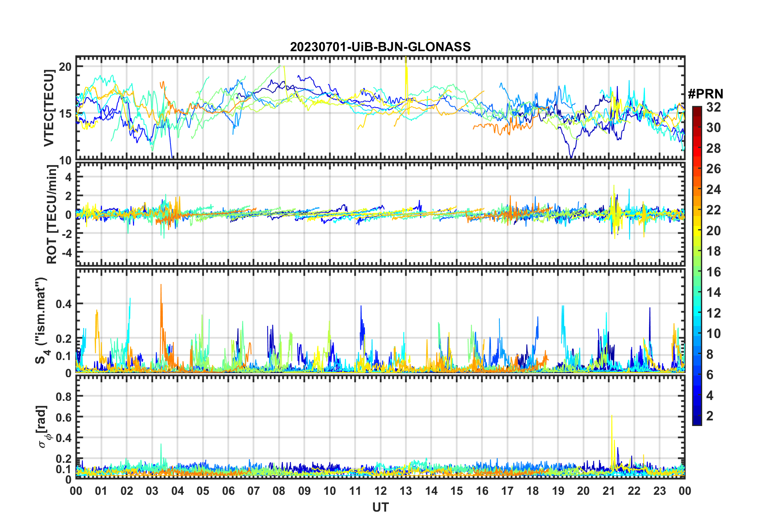Screen dimensions: 761x532
Task: Click colorbar tick label 22
Action: (713, 210)
